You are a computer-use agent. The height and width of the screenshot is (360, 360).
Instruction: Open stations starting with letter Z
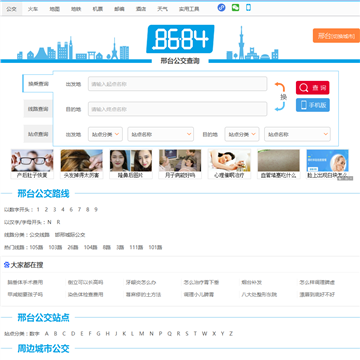tap(231, 333)
